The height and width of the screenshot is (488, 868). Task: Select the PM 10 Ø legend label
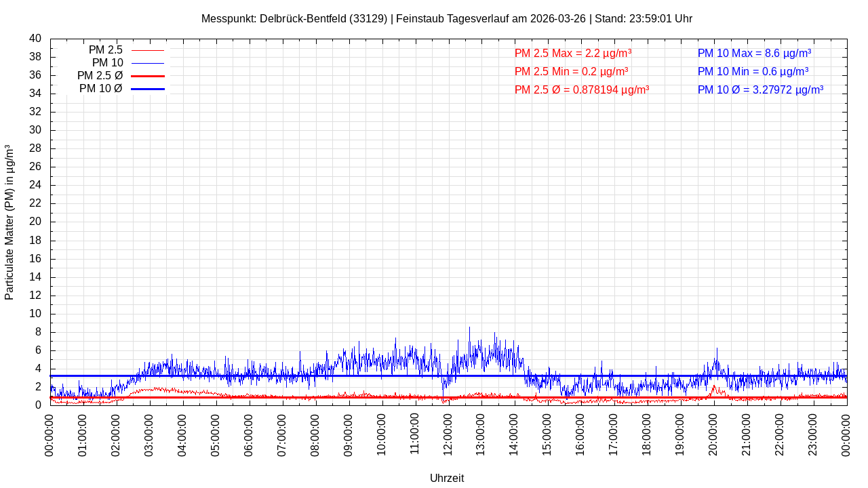(x=100, y=89)
